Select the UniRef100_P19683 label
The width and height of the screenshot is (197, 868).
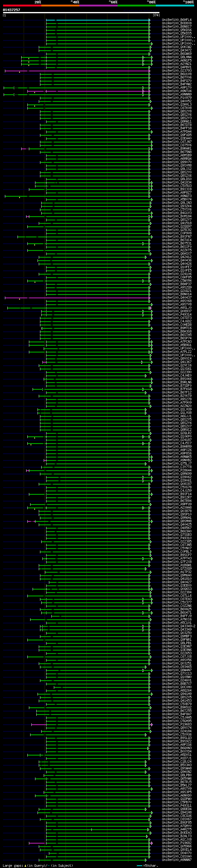click(x=176, y=725)
